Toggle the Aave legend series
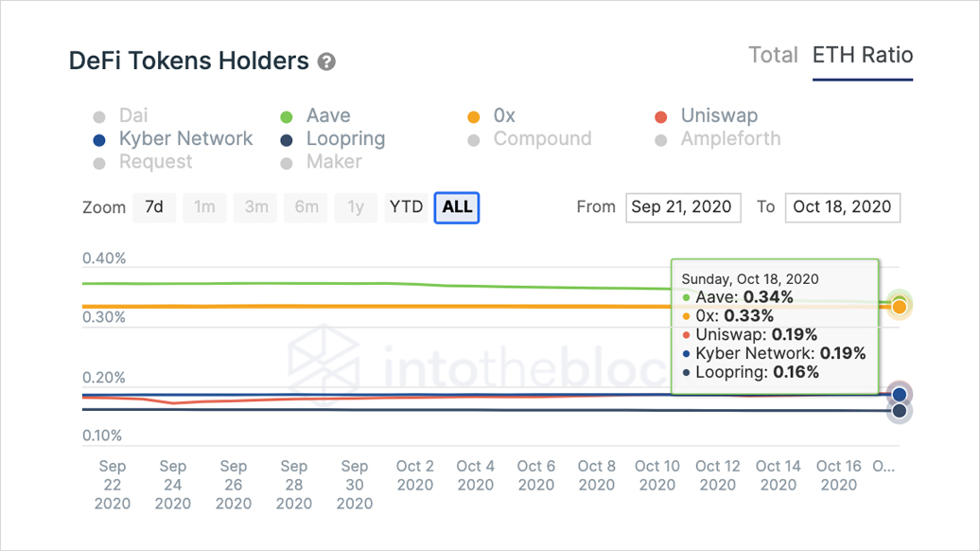 [327, 116]
